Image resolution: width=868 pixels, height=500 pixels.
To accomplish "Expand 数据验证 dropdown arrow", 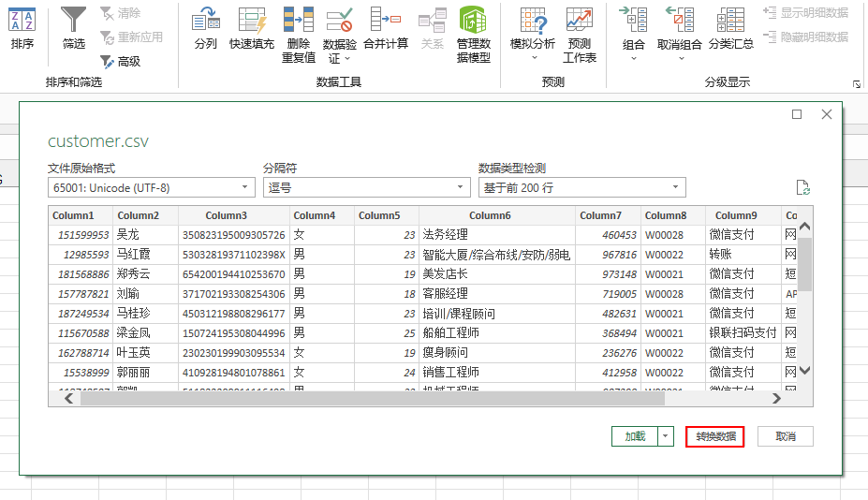I will point(347,58).
